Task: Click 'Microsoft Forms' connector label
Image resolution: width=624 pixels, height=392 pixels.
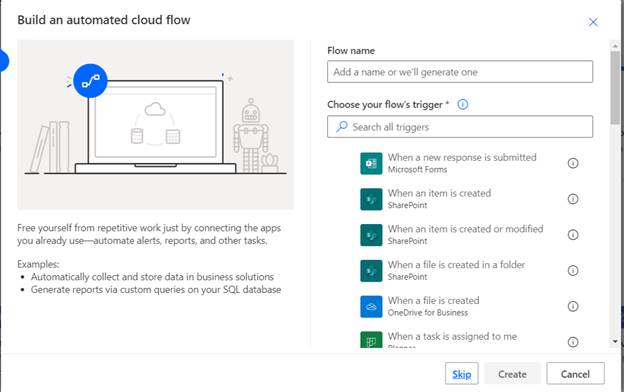Action: point(417,170)
